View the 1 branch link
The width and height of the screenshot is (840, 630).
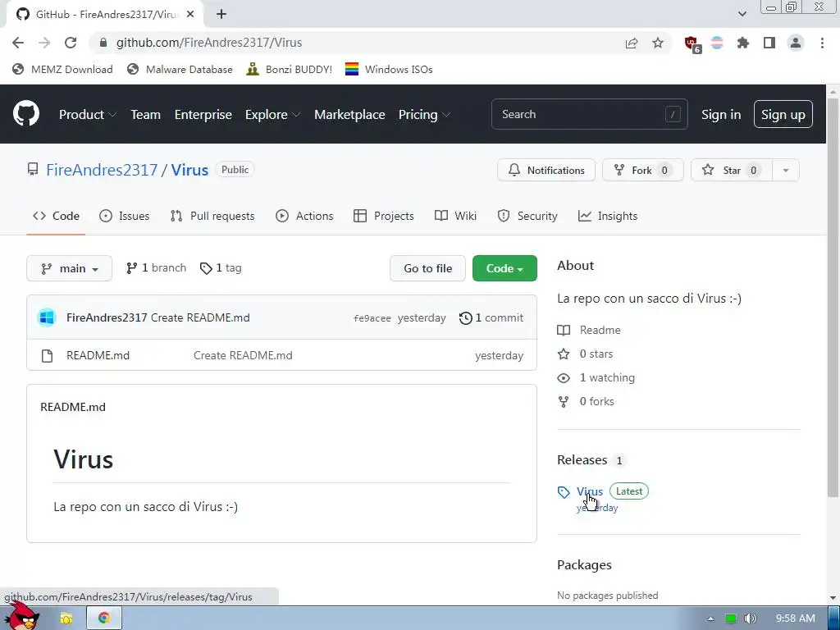pos(156,268)
